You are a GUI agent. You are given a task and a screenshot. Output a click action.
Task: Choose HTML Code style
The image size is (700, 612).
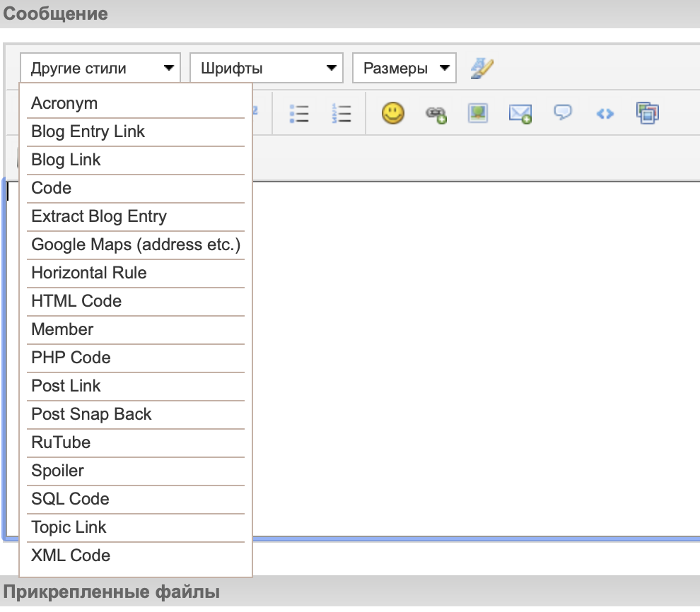click(136, 301)
